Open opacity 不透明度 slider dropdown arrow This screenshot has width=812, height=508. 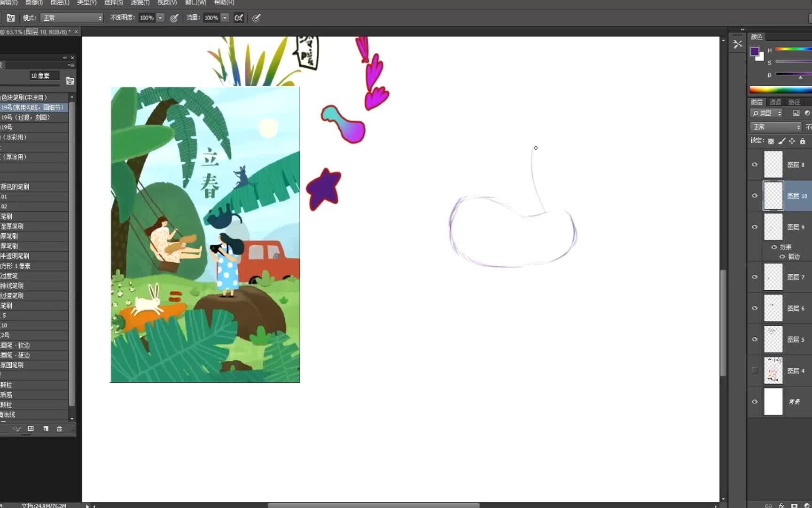[x=160, y=18]
